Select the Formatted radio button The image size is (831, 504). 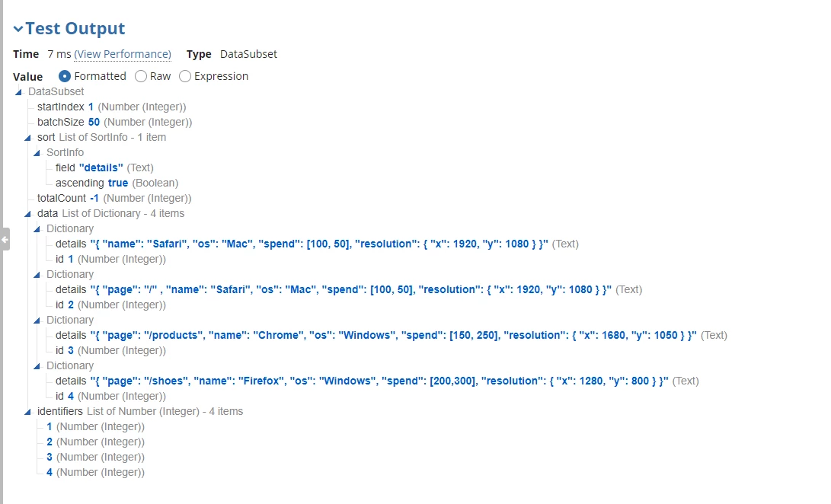65,76
